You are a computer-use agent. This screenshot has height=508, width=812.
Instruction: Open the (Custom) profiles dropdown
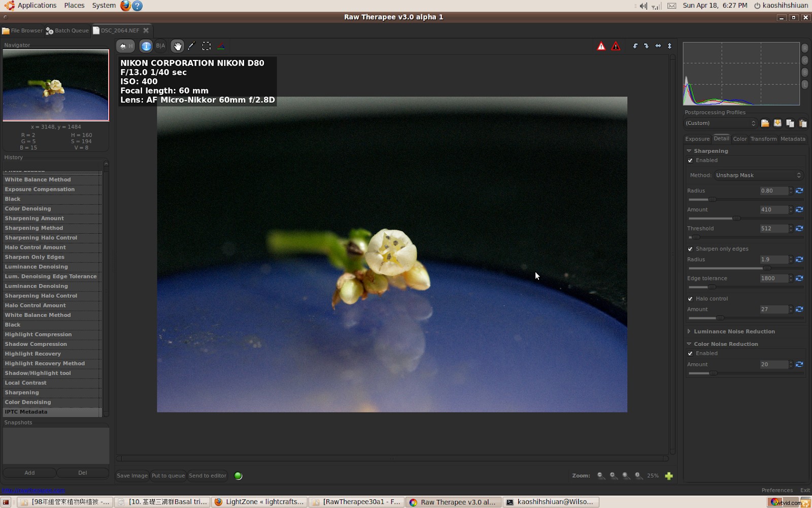pyautogui.click(x=720, y=123)
